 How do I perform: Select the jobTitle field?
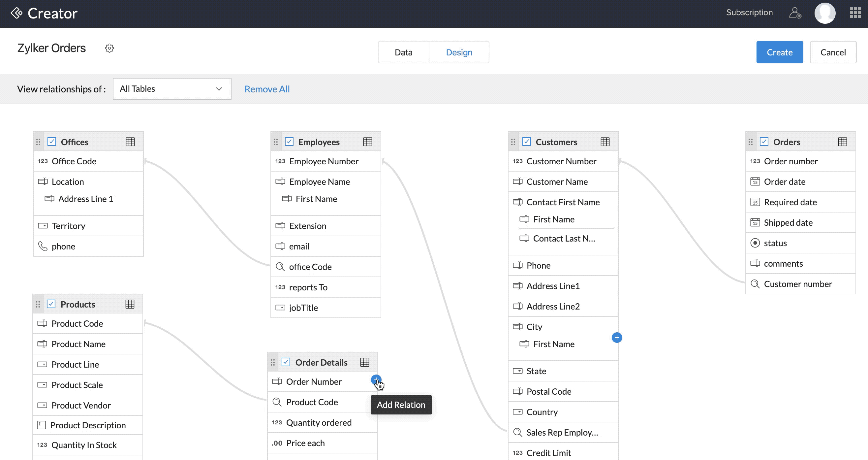click(x=325, y=308)
